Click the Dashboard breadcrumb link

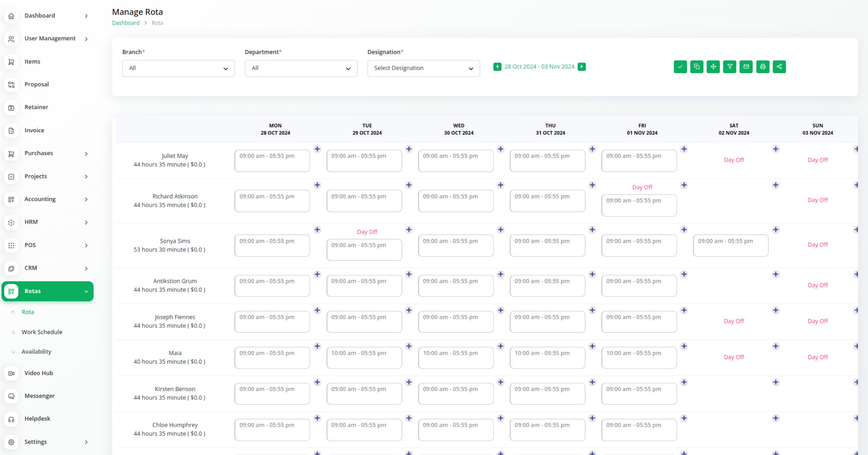tap(126, 23)
